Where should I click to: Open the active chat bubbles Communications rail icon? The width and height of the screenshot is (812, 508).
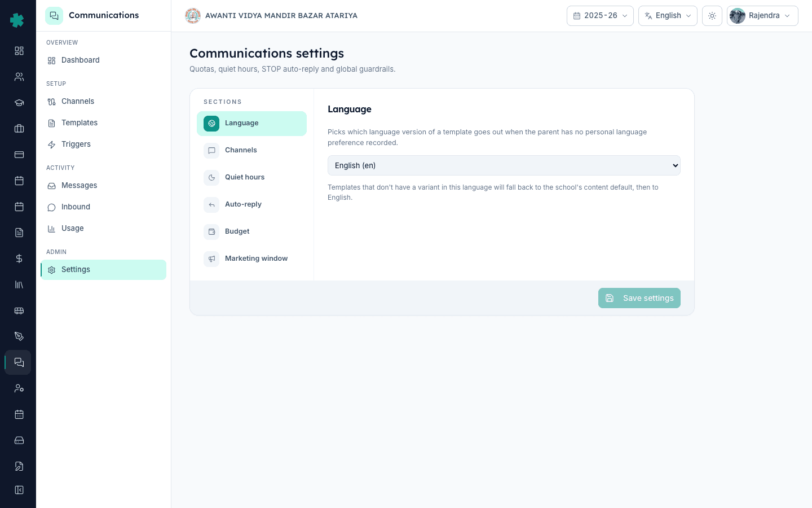point(19,362)
